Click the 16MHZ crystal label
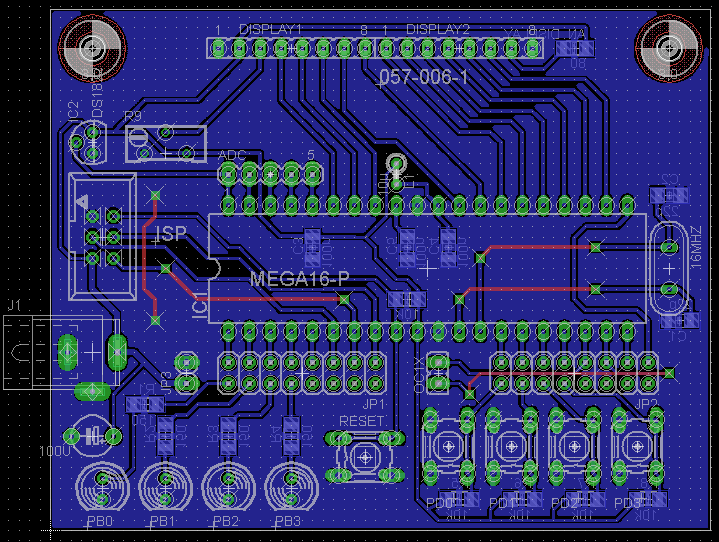This screenshot has width=719, height=542. 696,247
